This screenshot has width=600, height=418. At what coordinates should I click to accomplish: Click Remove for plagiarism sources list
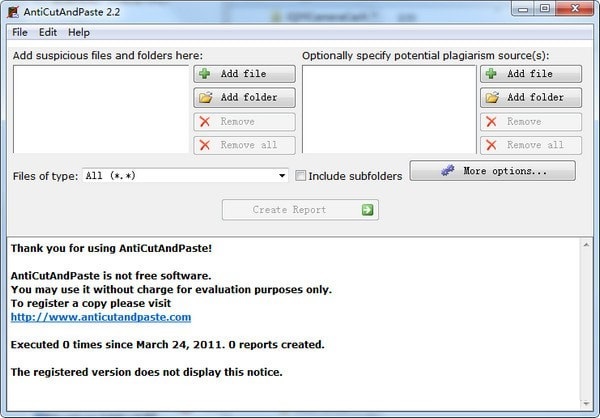point(531,122)
